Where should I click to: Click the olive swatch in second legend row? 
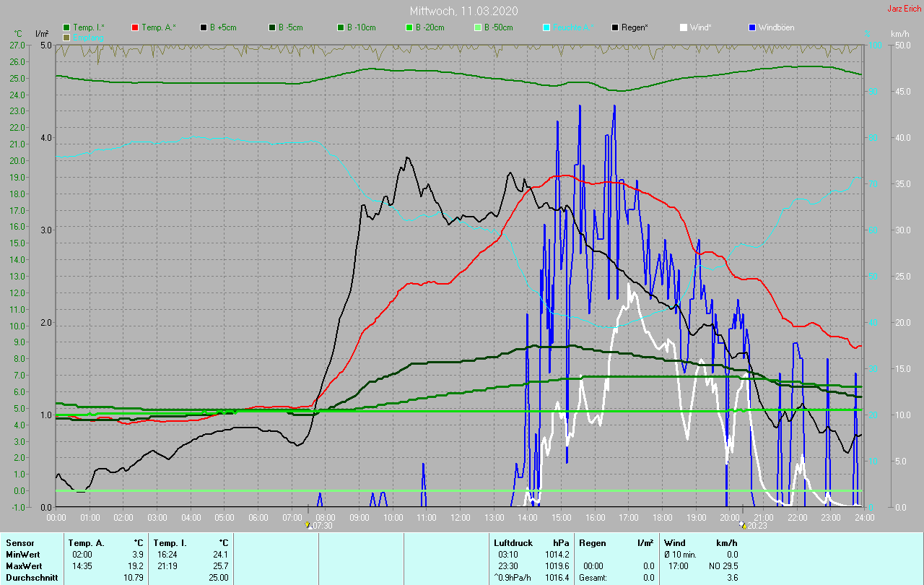pyautogui.click(x=67, y=37)
